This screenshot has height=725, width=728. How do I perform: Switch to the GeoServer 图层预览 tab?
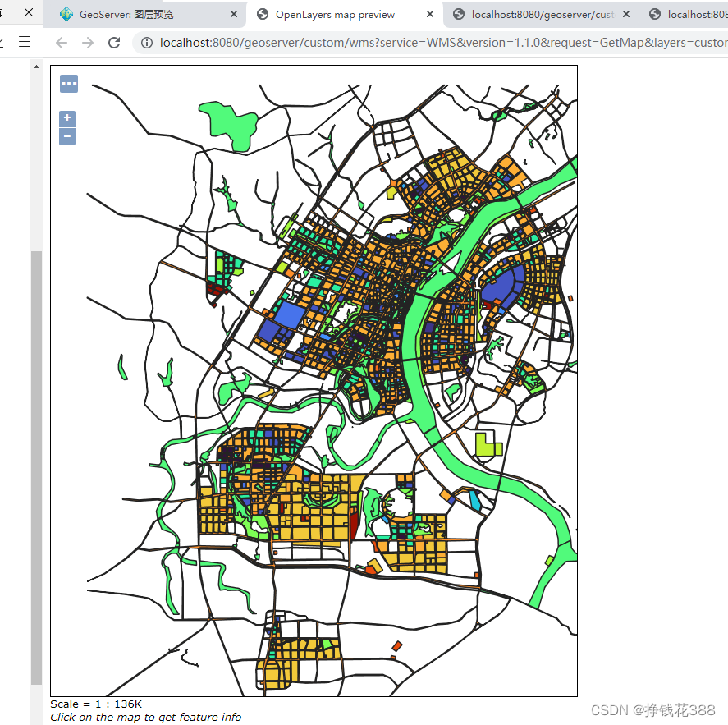click(131, 14)
